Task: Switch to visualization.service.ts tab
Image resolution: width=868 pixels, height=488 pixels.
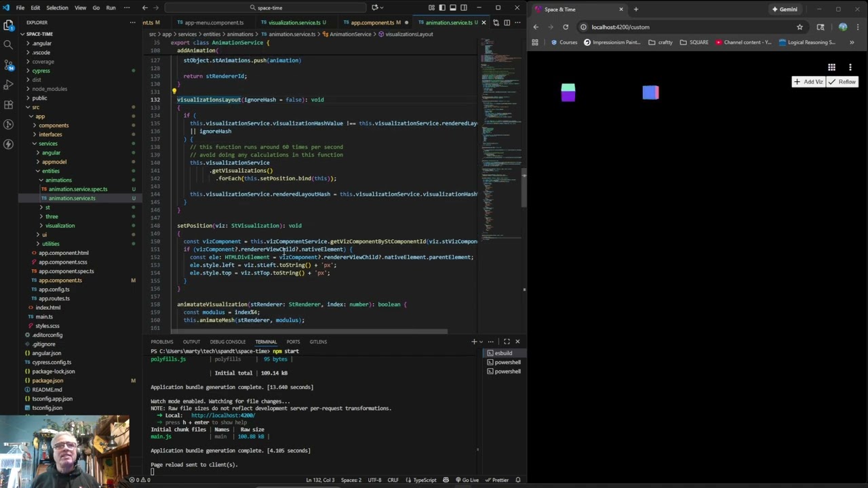Action: coord(294,22)
